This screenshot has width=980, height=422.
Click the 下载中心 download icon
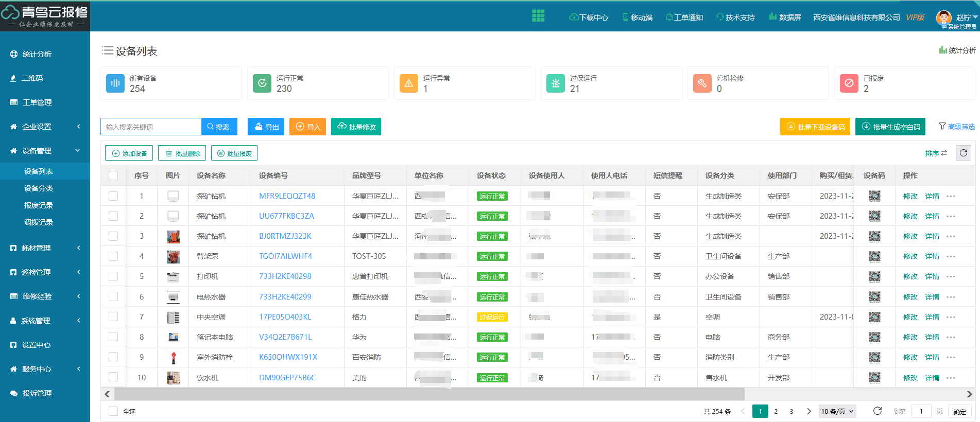(x=573, y=17)
